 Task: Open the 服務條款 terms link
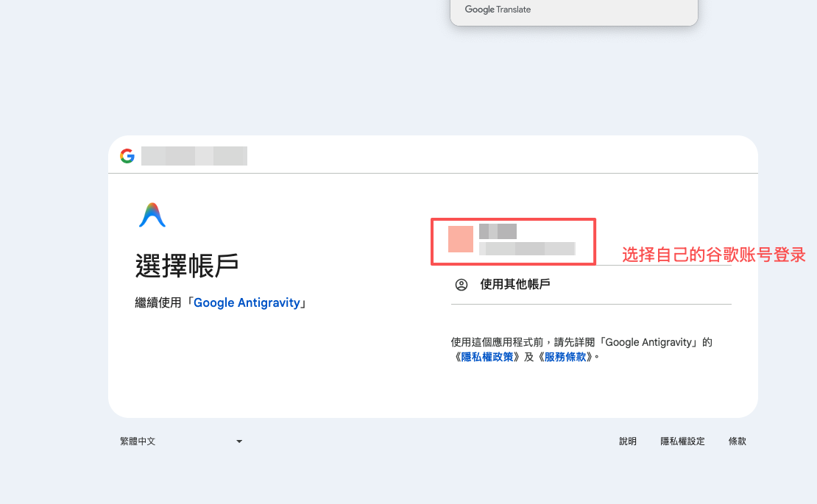[x=565, y=357]
